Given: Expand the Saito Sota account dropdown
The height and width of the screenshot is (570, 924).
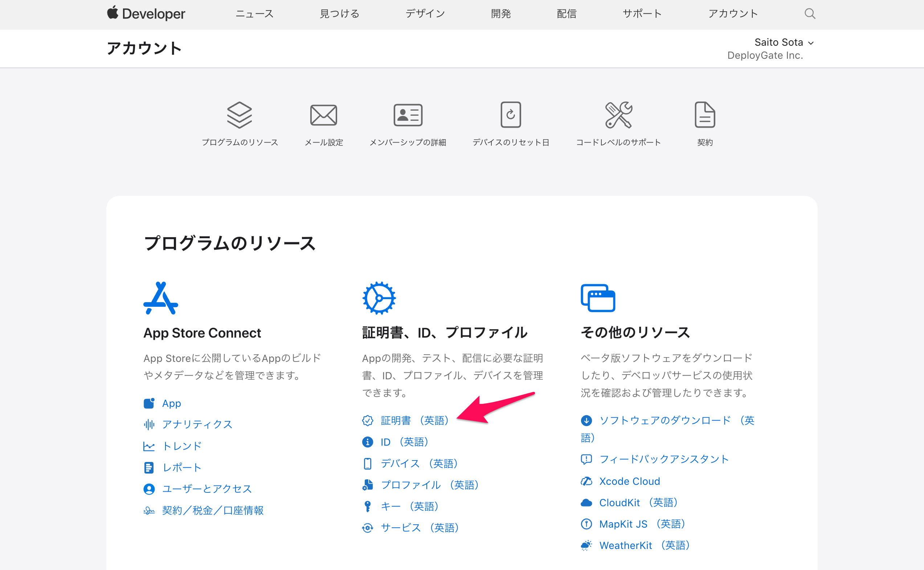Looking at the screenshot, I should [783, 42].
